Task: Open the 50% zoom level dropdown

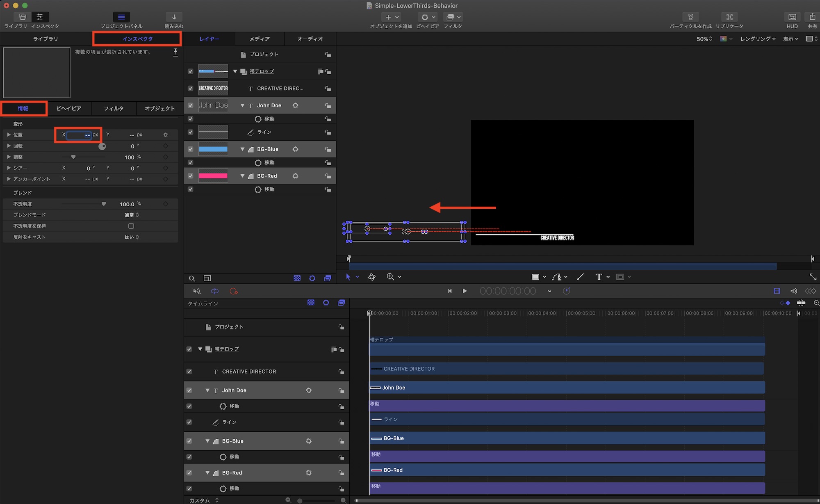Action: click(x=704, y=39)
